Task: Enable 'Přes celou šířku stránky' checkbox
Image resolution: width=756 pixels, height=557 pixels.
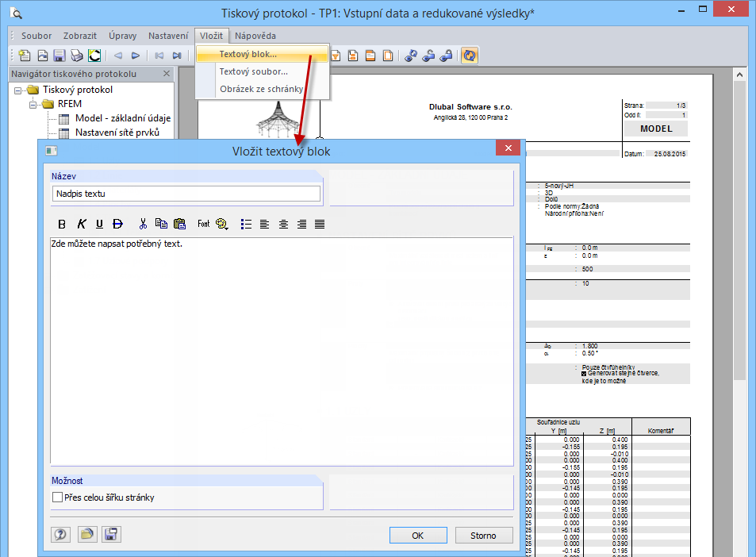Action: 57,497
